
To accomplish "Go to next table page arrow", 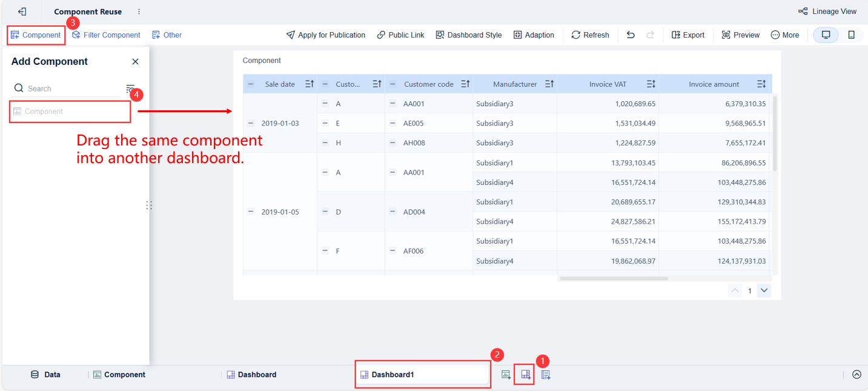I will pos(764,290).
